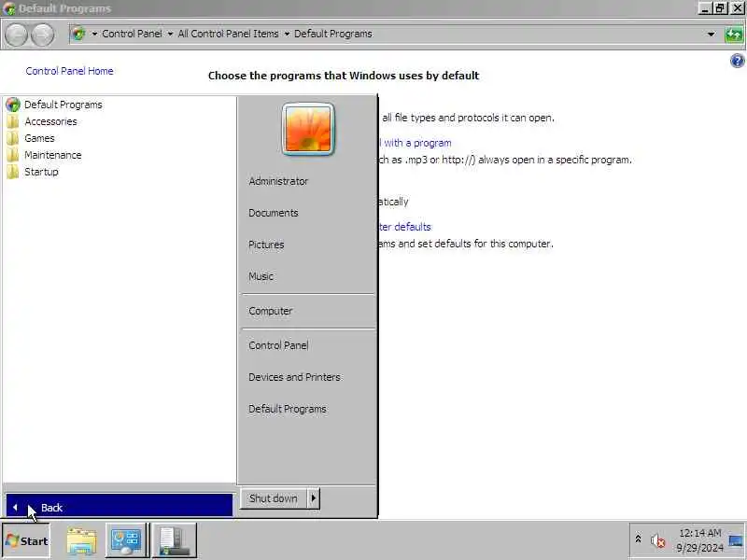Open Devices and Printers
The width and height of the screenshot is (747, 560).
pyautogui.click(x=294, y=377)
